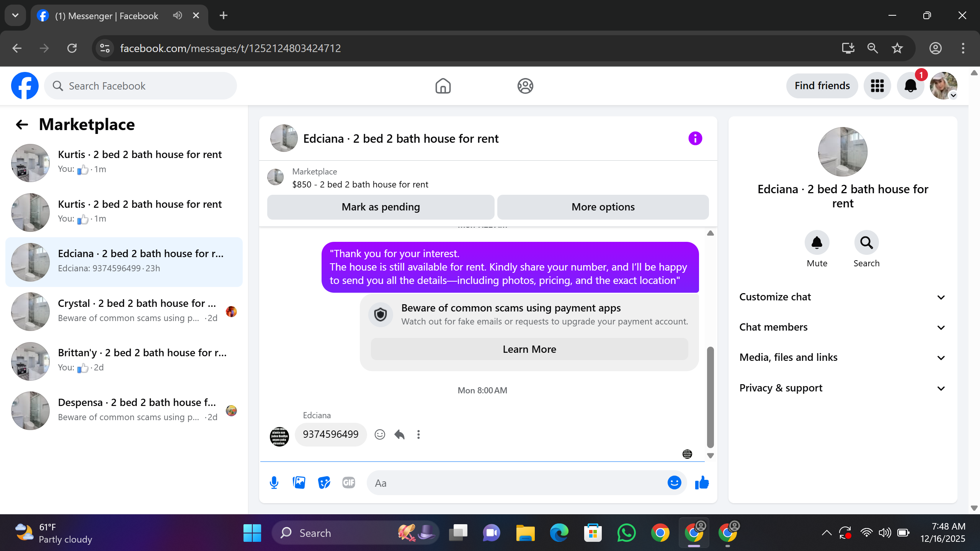Click More options for listing
The height and width of the screenshot is (551, 980).
(603, 207)
